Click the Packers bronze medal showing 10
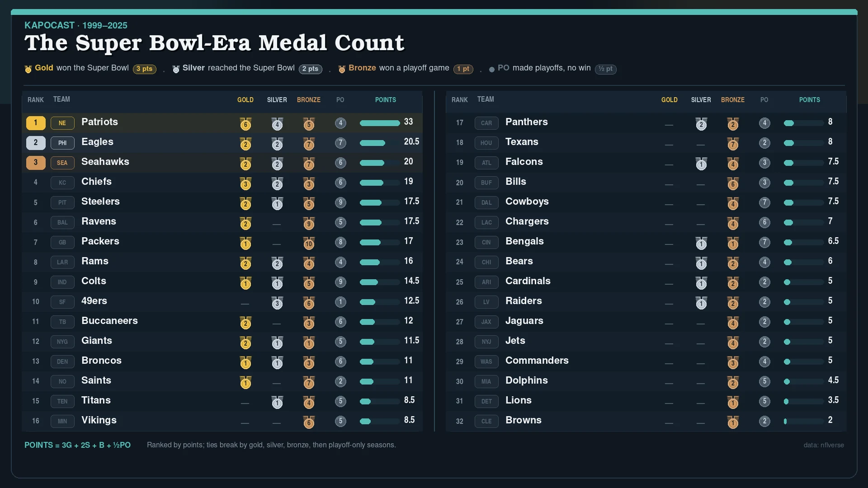The width and height of the screenshot is (868, 488). pos(309,243)
